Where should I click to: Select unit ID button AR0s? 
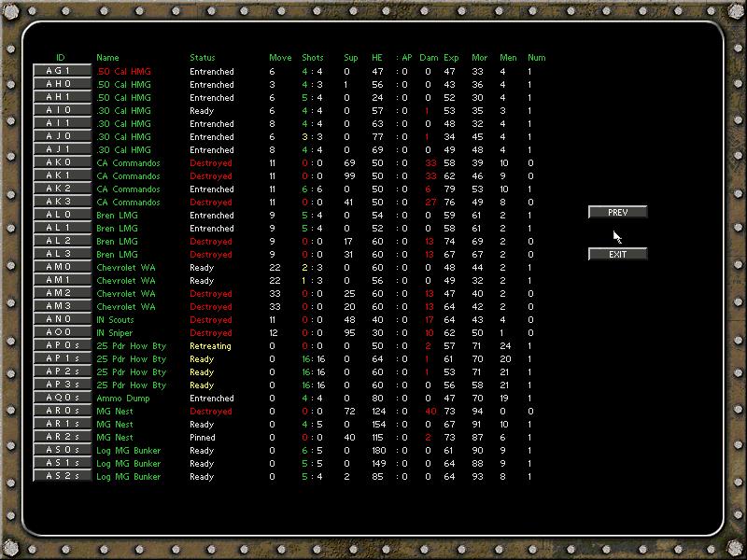(x=63, y=412)
